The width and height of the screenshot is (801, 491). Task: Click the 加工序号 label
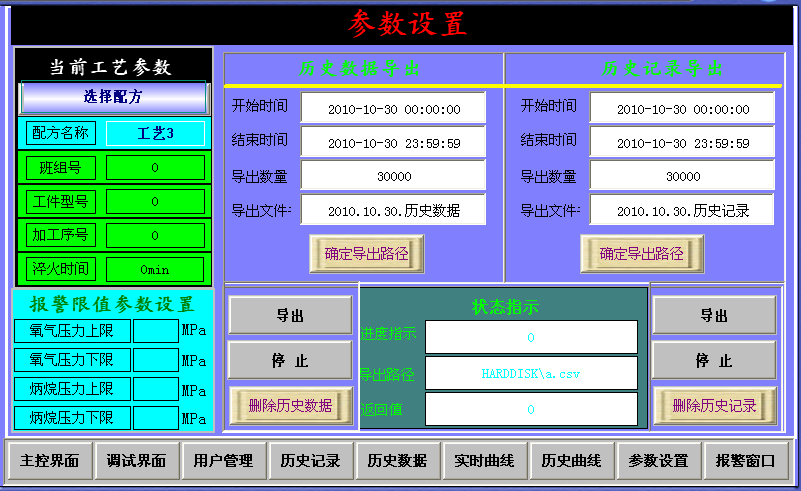pos(61,235)
